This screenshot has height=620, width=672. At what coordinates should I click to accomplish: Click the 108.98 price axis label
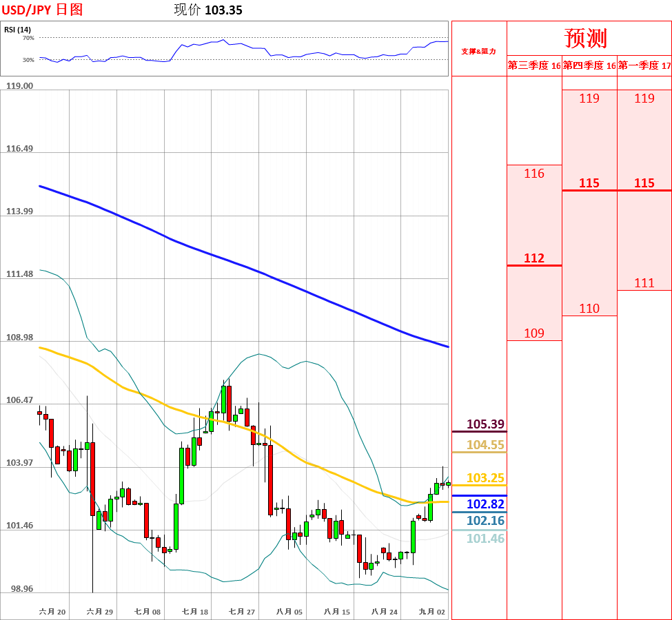19,337
